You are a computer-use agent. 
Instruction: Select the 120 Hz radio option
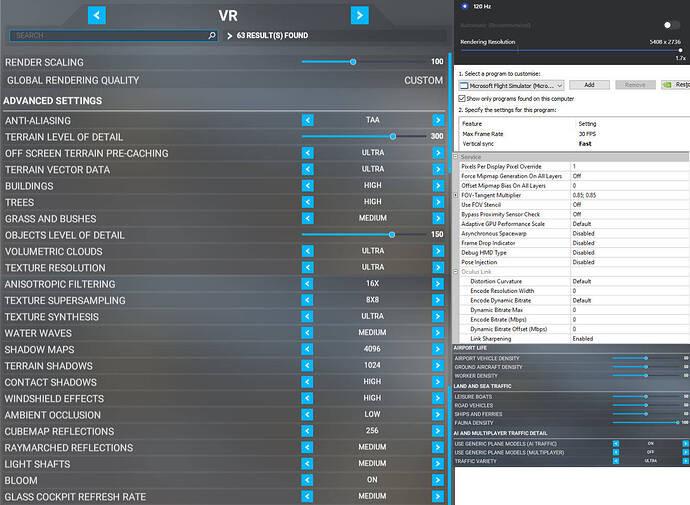click(x=465, y=6)
